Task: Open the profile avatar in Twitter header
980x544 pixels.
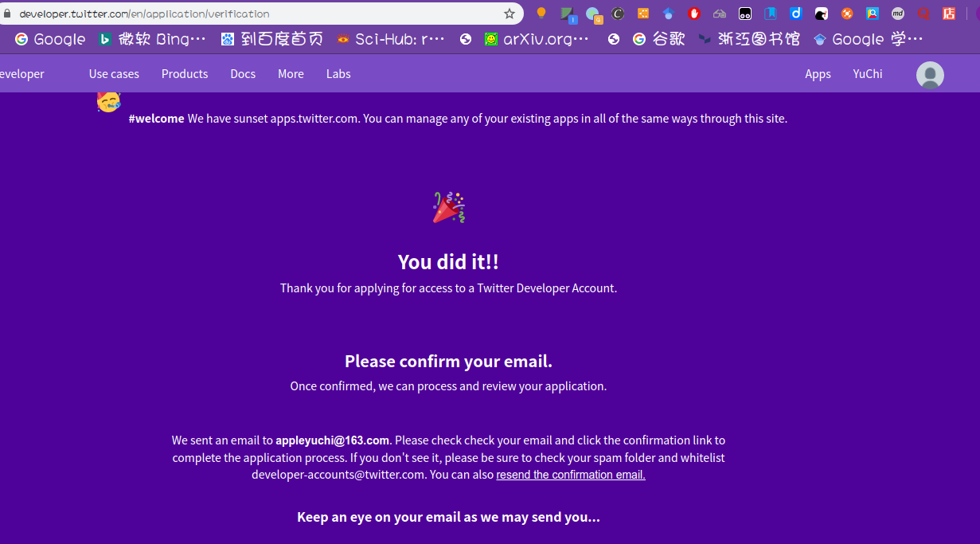Action: [x=930, y=75]
